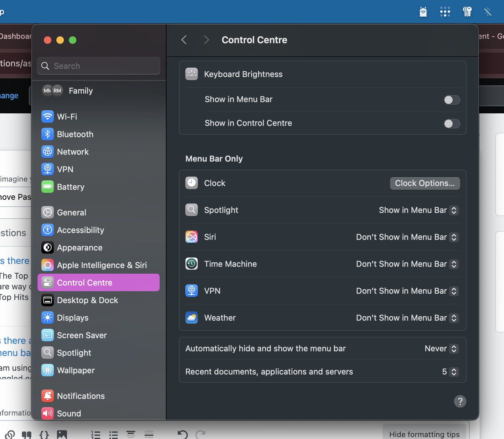Image resolution: width=504 pixels, height=439 pixels.
Task: Go forward with the right chevron
Action: point(206,40)
